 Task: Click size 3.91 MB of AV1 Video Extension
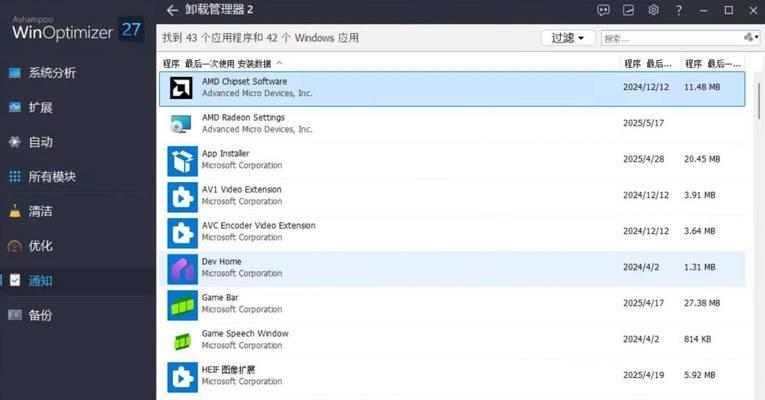point(699,195)
